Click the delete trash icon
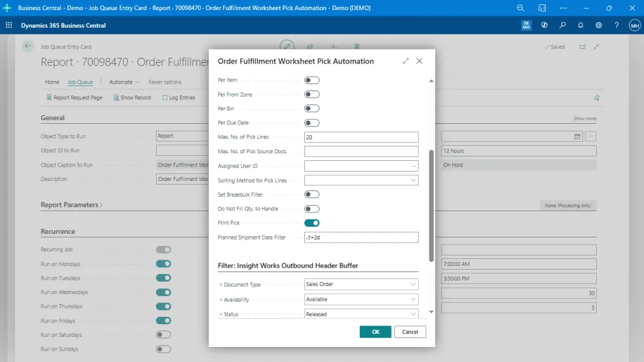 [357, 47]
